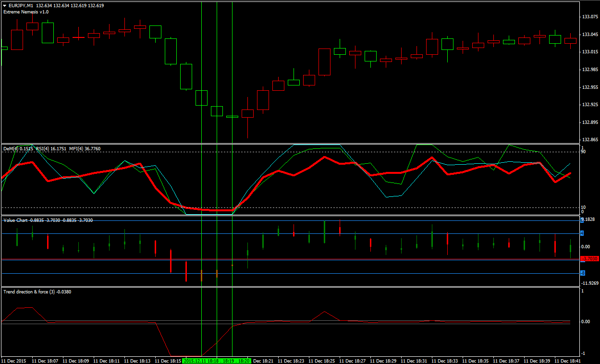The width and height of the screenshot is (600, 364).
Task: Click the blue level 4 marker
Action: (x=582, y=233)
